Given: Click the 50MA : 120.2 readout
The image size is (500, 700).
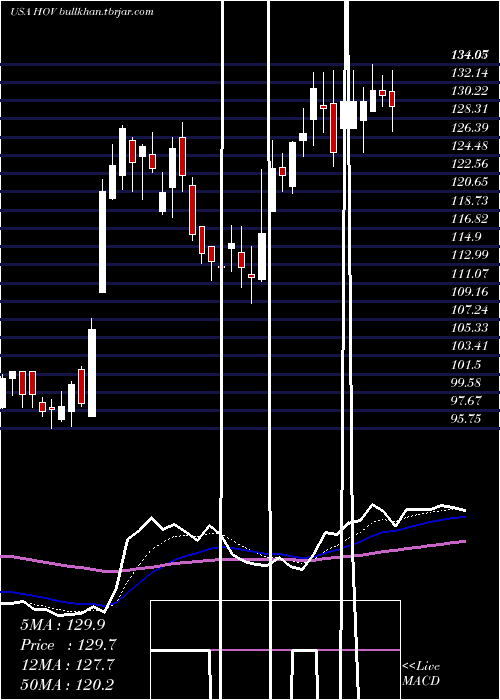Looking at the screenshot, I should (x=69, y=684).
